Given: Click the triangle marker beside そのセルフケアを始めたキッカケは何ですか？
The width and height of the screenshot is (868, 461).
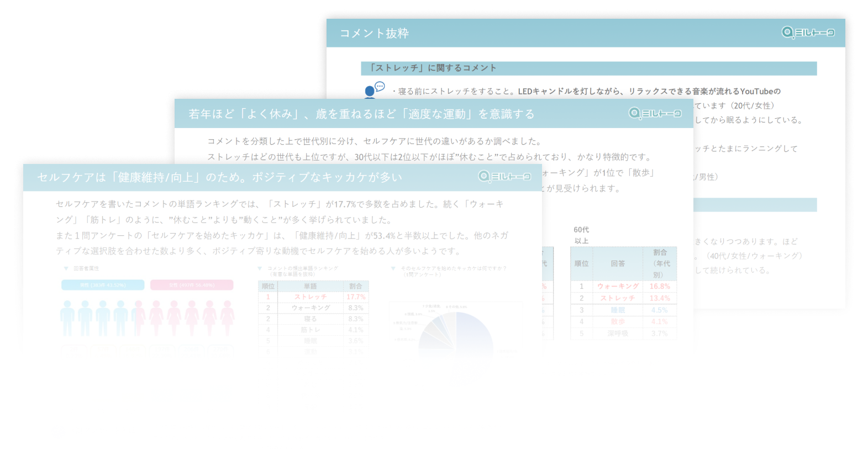Looking at the screenshot, I should coord(393,268).
